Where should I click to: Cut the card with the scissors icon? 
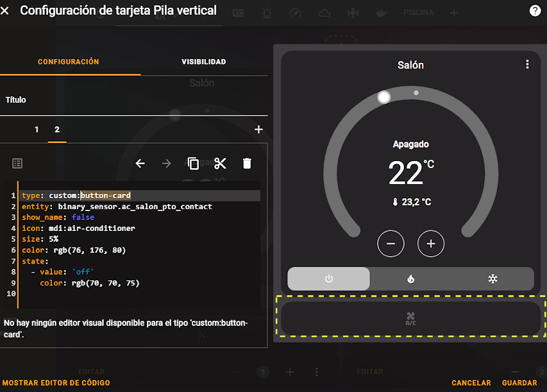click(x=220, y=164)
